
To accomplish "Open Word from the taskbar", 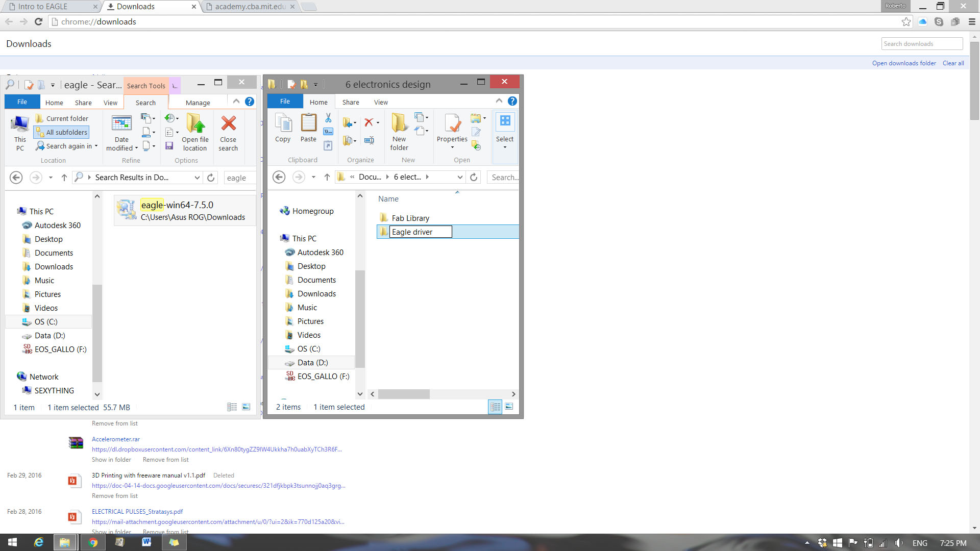I will point(146,542).
